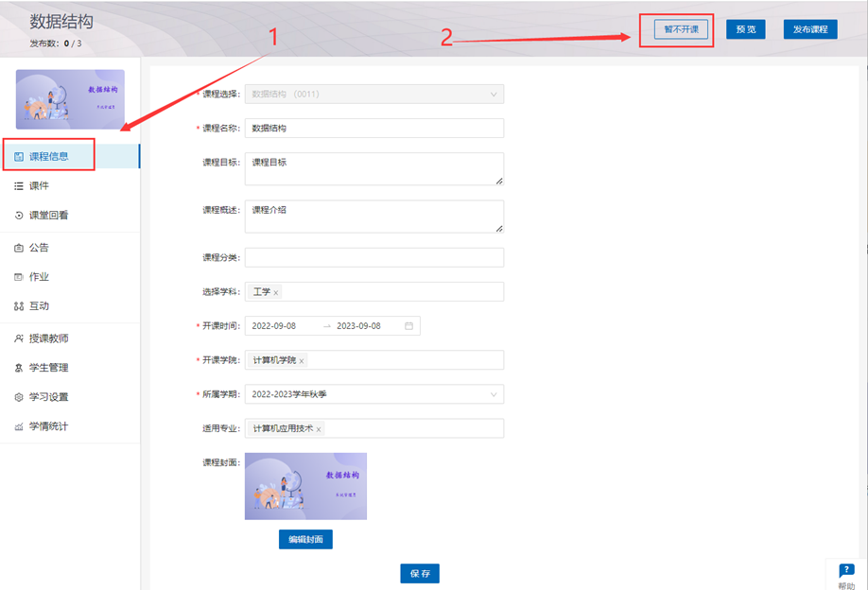Click the 互动 interaction icon
Viewport: 868px width, 590px height.
(19, 306)
